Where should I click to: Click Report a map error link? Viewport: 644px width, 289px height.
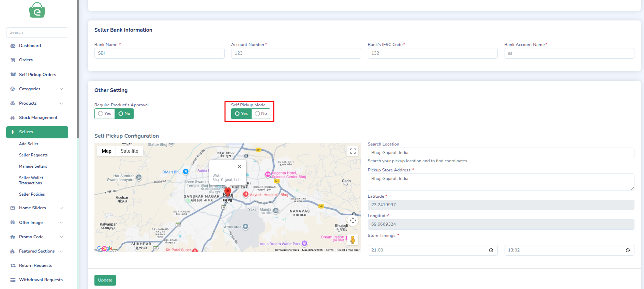click(x=348, y=250)
